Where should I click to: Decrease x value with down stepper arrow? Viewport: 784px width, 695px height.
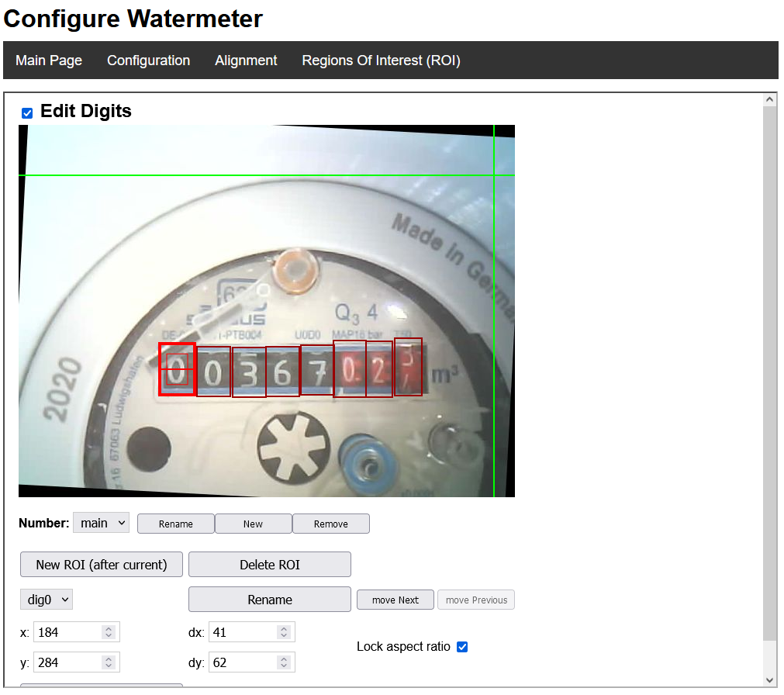[x=109, y=636]
